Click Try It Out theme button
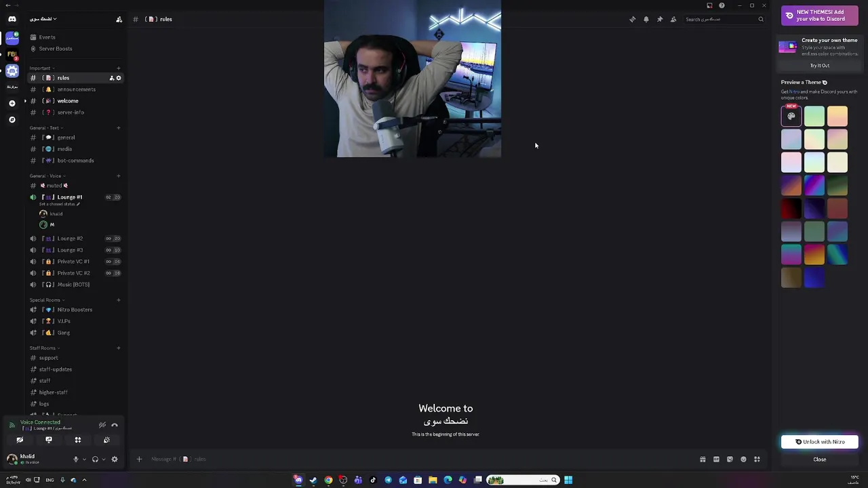Image resolution: width=868 pixels, height=488 pixels. (820, 66)
